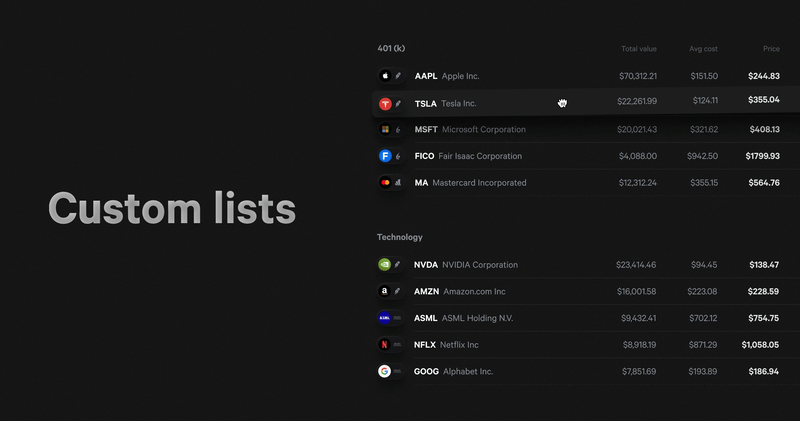Screen dimensions: 800x421
Task: Sort by the Avg cost column header
Action: (x=703, y=49)
